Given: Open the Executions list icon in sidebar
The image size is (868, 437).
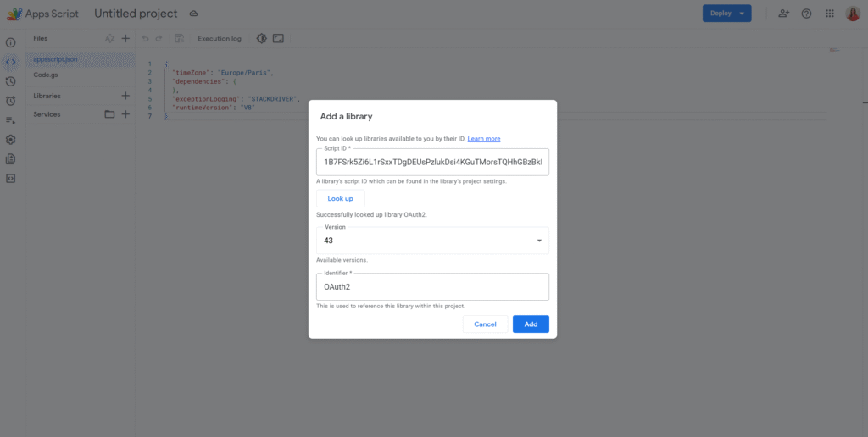Looking at the screenshot, I should [x=10, y=120].
